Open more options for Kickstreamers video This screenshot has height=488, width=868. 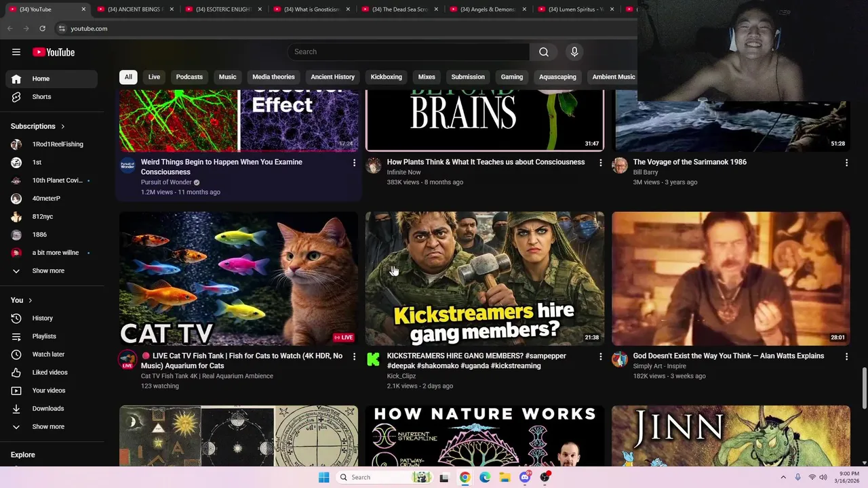coord(600,357)
